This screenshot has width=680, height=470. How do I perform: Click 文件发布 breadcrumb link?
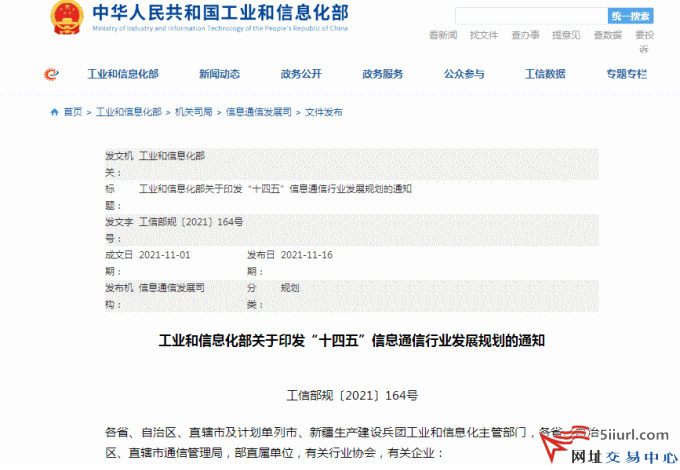[x=324, y=112]
